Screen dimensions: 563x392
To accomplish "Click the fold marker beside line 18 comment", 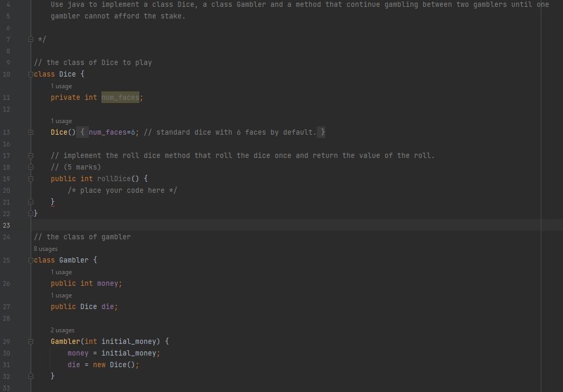I will 31,167.
